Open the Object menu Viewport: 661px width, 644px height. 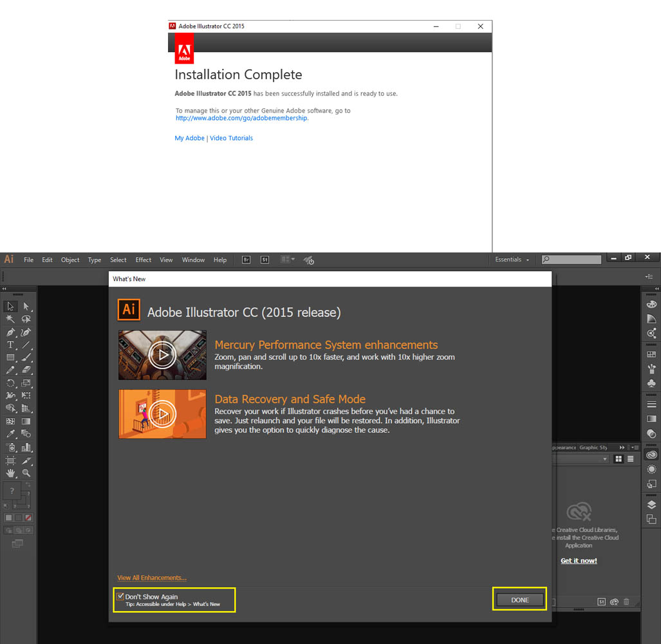pyautogui.click(x=70, y=260)
